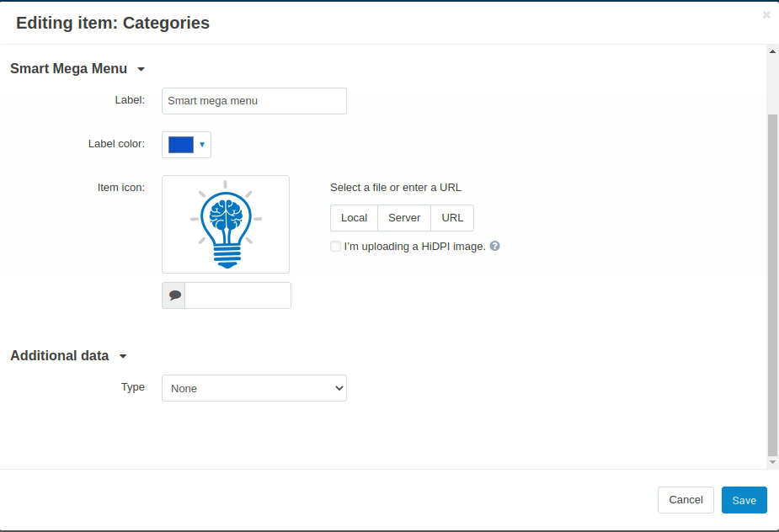Open the Label color picker arrow
Screen dimensions: 779x532
coord(202,145)
